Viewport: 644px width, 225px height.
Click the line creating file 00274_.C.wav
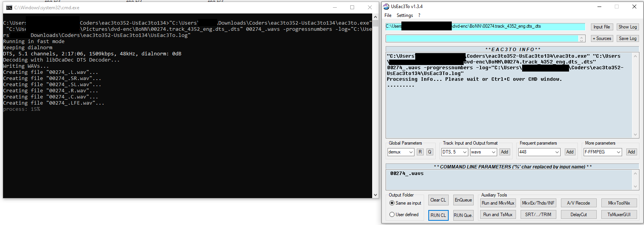point(51,97)
